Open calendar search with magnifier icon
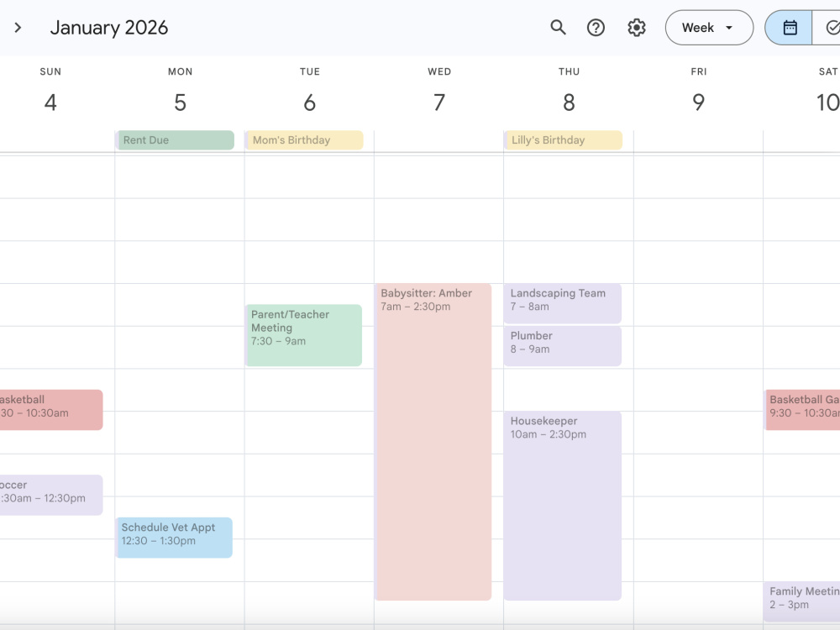Viewport: 840px width, 630px height. (x=558, y=28)
